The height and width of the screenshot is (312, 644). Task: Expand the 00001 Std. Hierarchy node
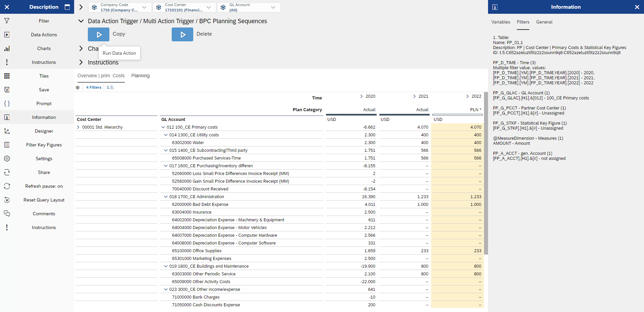point(78,127)
